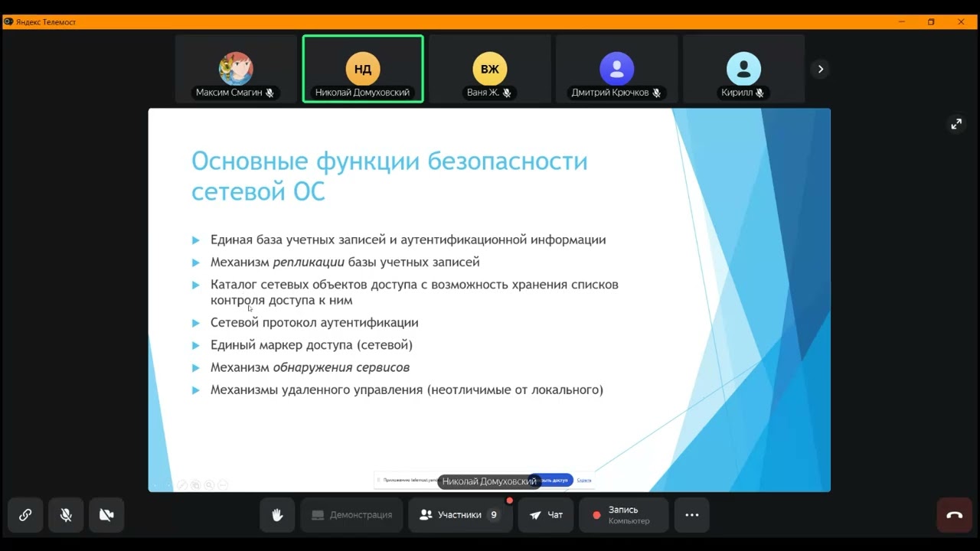Show next participants with right chevron
Image resolution: width=980 pixels, height=551 pixels.
pyautogui.click(x=820, y=69)
